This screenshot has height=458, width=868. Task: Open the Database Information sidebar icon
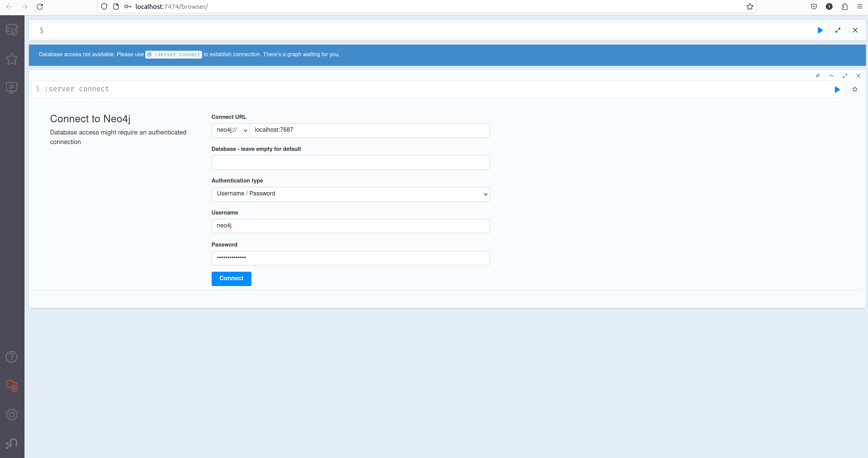click(12, 30)
